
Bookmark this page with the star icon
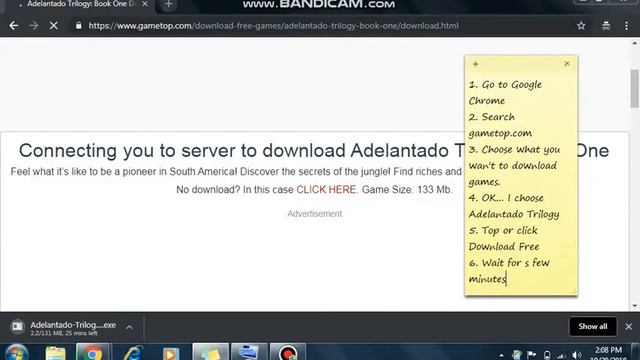(581, 26)
